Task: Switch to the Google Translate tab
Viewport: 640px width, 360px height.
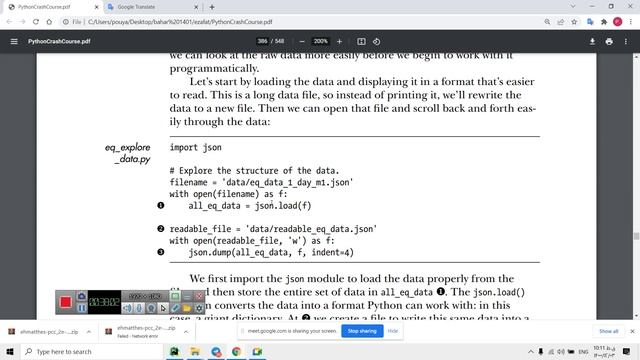Action: tap(151, 7)
